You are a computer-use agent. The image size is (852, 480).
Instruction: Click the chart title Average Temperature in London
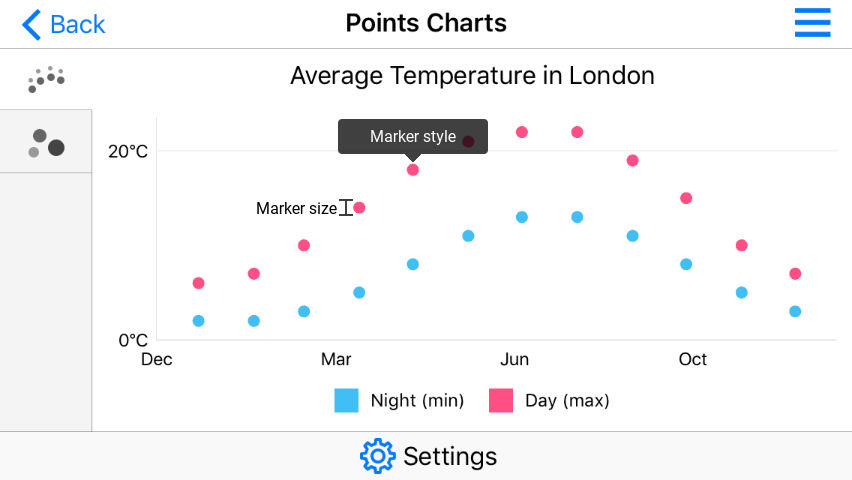[472, 75]
